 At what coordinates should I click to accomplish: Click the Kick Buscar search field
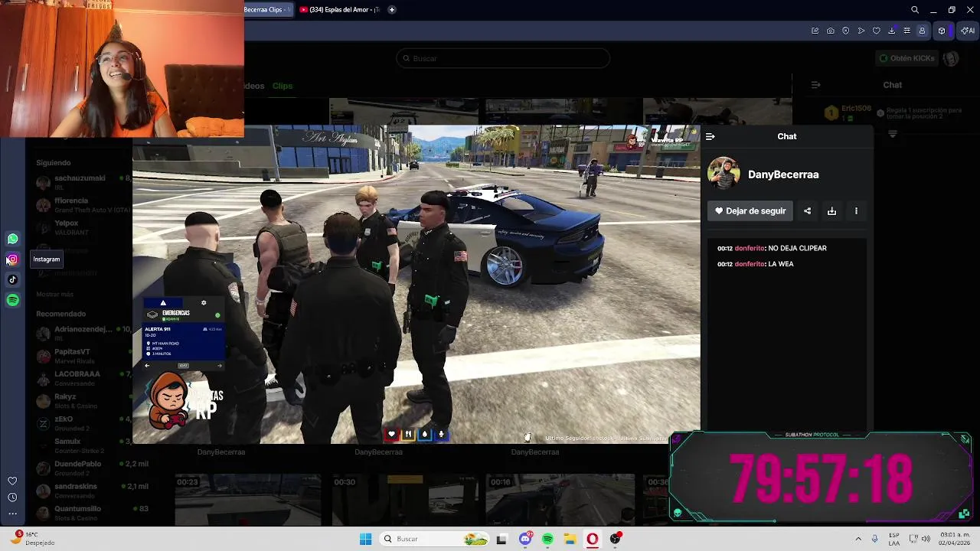click(503, 58)
